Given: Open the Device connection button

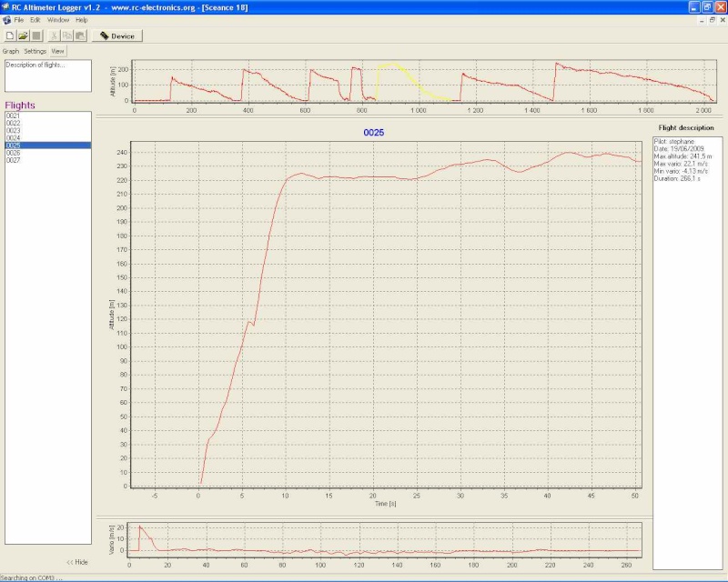Looking at the screenshot, I should (117, 35).
